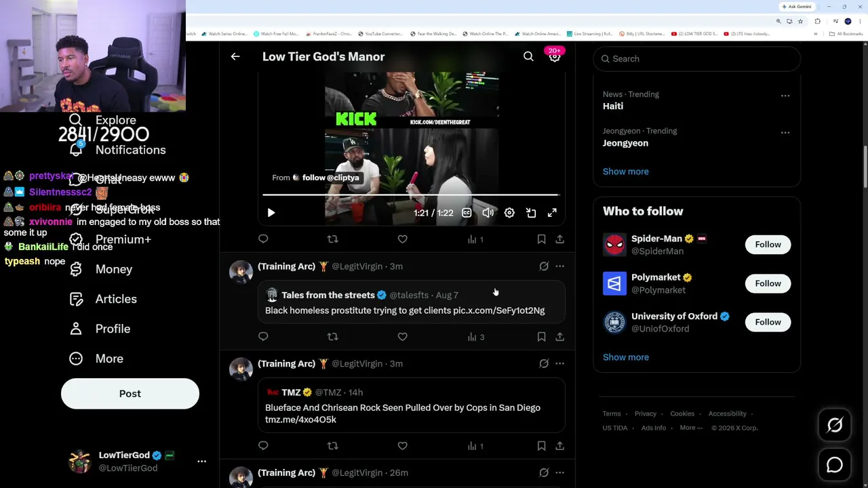View analytics of the TMZ post

[475, 446]
